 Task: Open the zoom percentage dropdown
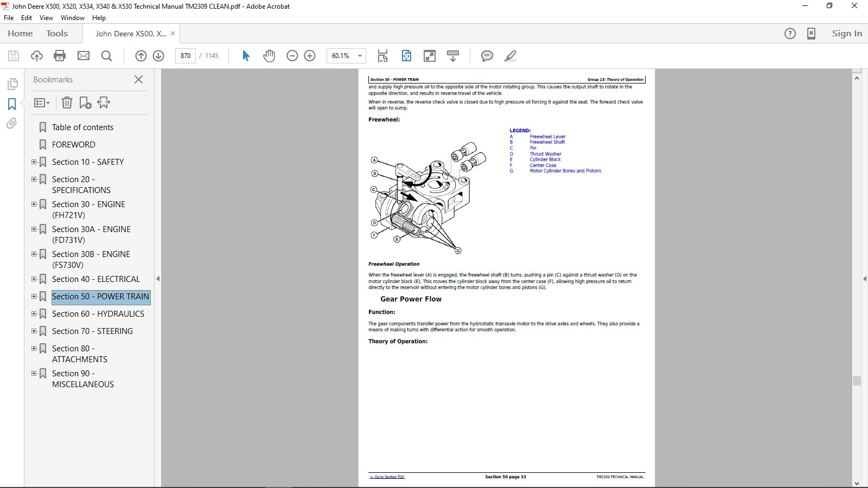point(359,56)
